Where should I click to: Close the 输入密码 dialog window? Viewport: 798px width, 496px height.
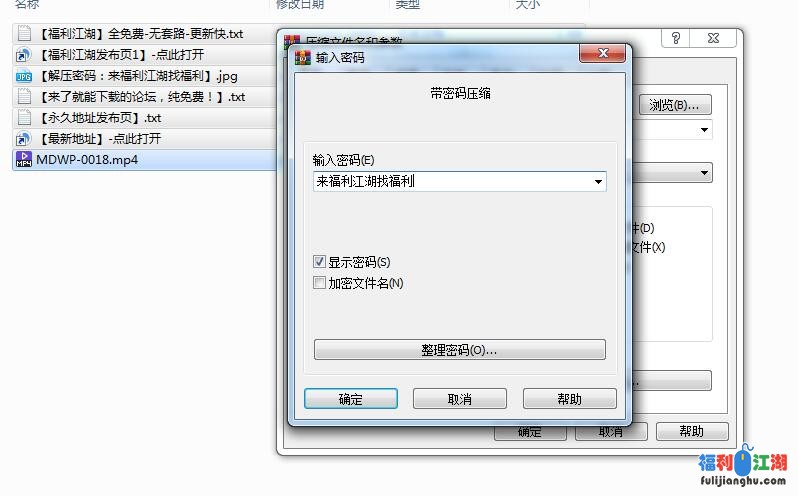(x=603, y=53)
